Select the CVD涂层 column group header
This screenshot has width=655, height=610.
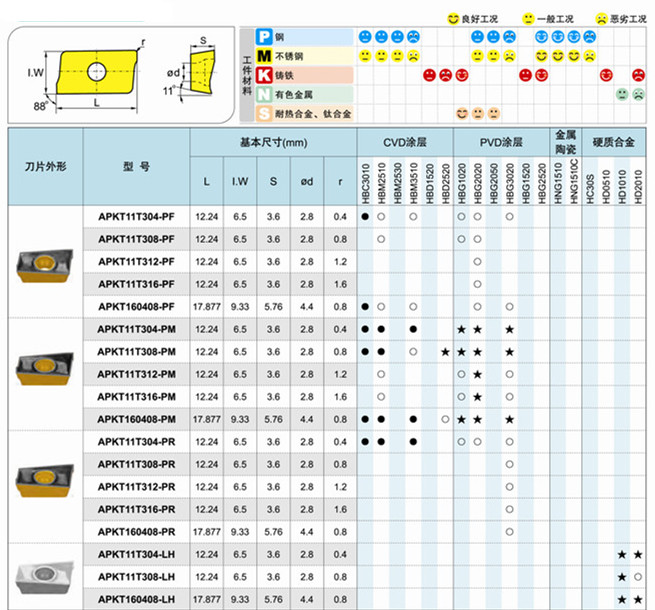[x=404, y=142]
